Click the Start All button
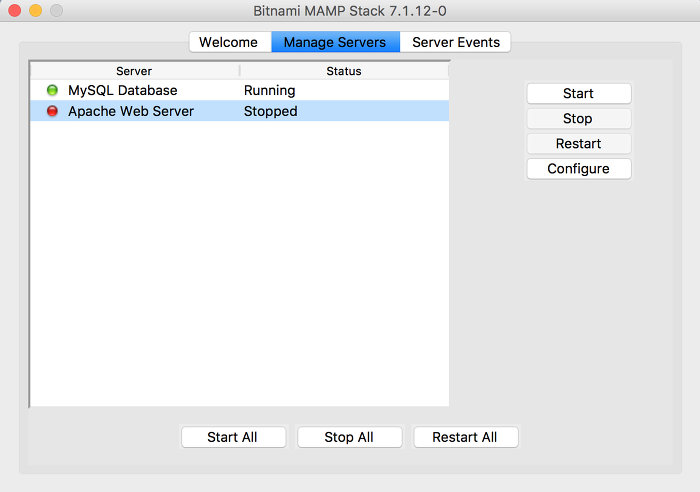The width and height of the screenshot is (700, 492). 233,437
